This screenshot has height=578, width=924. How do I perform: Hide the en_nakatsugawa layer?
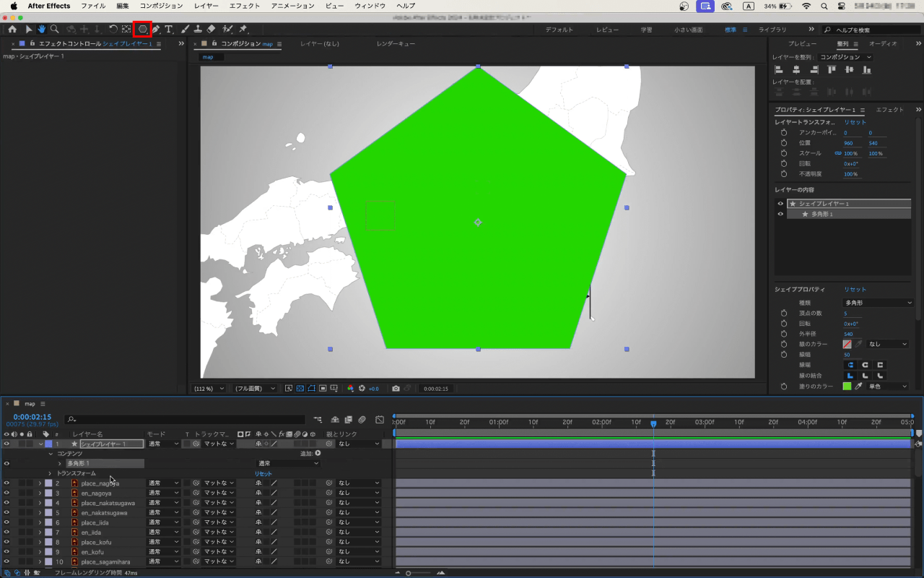tap(6, 513)
